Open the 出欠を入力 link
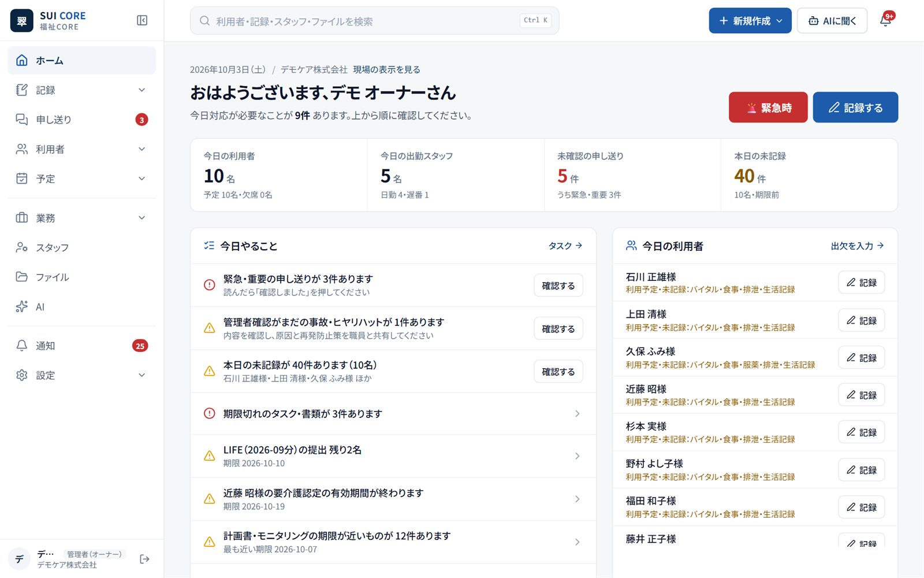This screenshot has height=578, width=924. pyautogui.click(x=858, y=246)
